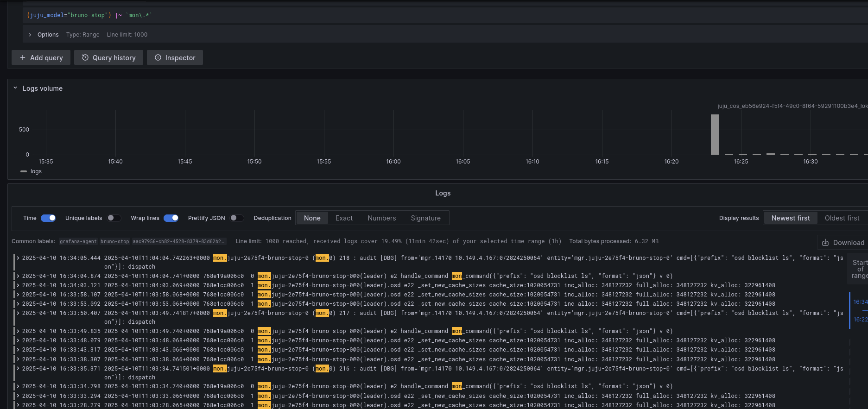Screen dimensions: 868x409
Task: Select Exact deduplication mode
Action: tap(344, 218)
